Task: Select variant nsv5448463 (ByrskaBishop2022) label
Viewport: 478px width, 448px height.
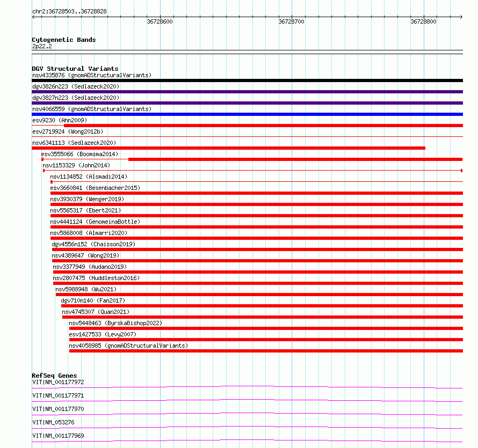Action: pyautogui.click(x=115, y=323)
